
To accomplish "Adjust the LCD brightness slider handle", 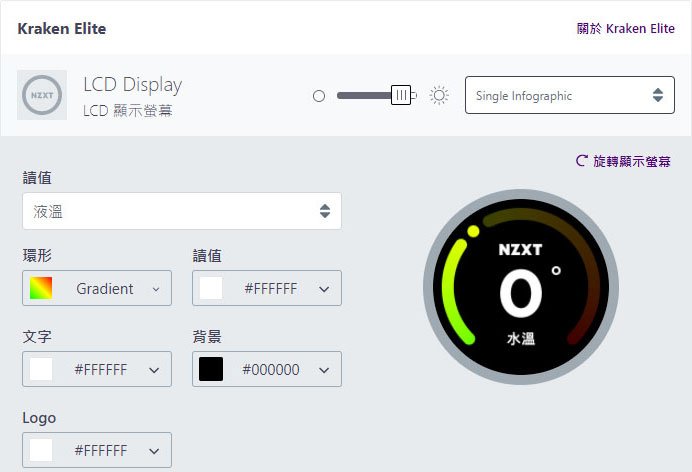I will coord(401,95).
